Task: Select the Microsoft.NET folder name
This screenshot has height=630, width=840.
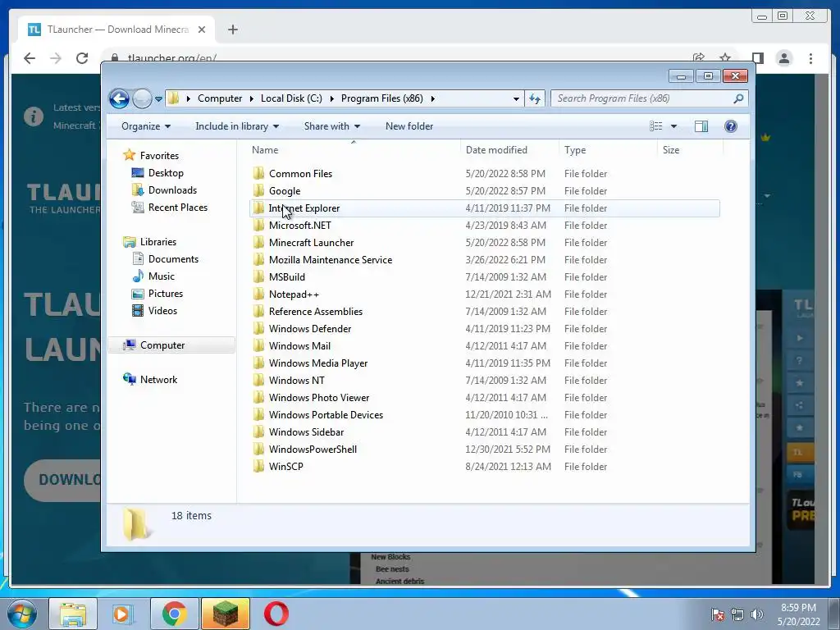Action: click(x=300, y=226)
